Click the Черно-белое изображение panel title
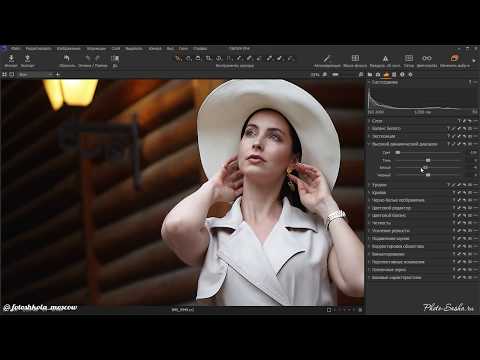 click(x=398, y=200)
